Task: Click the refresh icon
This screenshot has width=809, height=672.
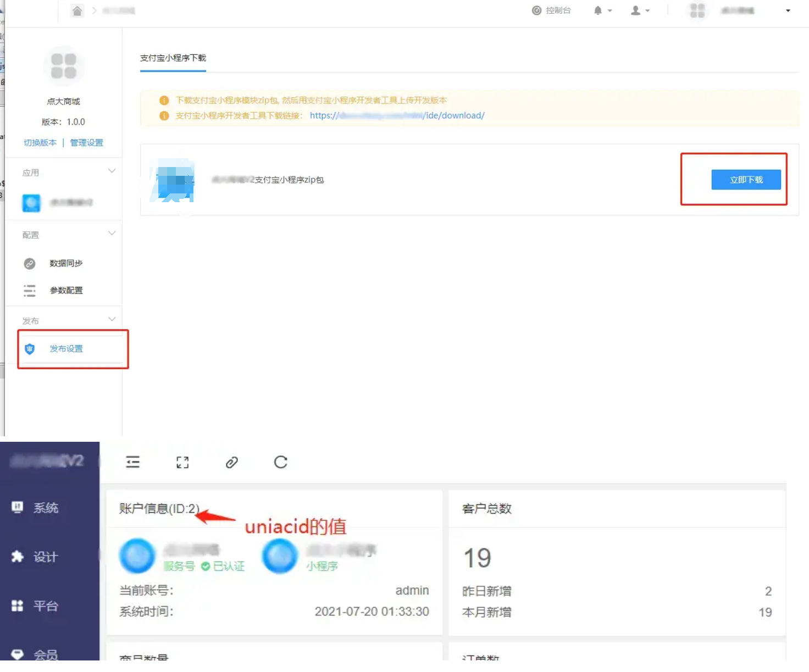Action: click(x=281, y=462)
